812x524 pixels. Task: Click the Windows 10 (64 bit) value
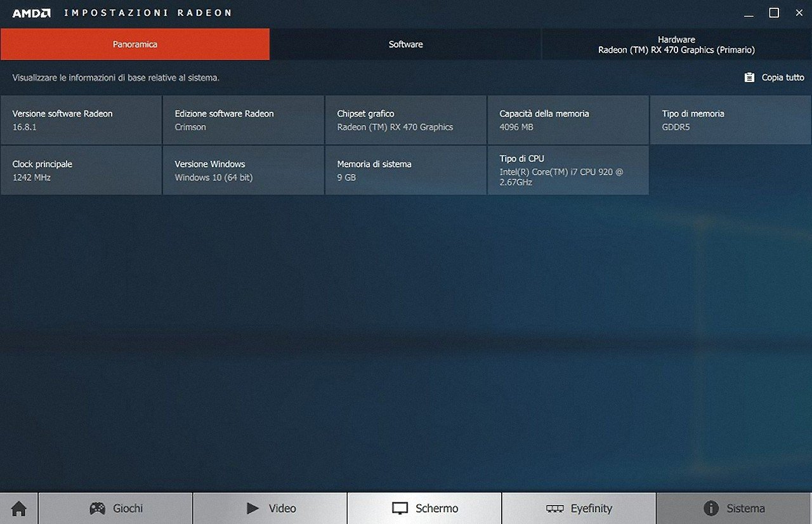[x=214, y=178]
